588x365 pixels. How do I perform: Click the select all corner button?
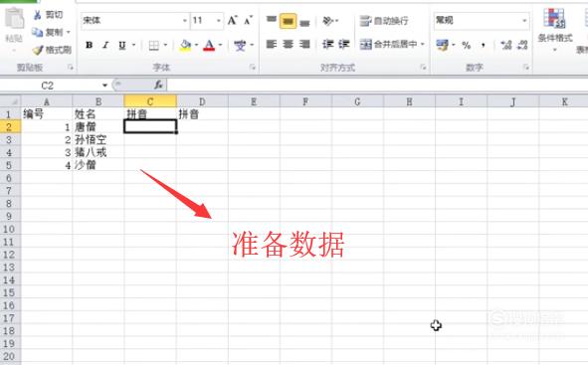point(10,101)
